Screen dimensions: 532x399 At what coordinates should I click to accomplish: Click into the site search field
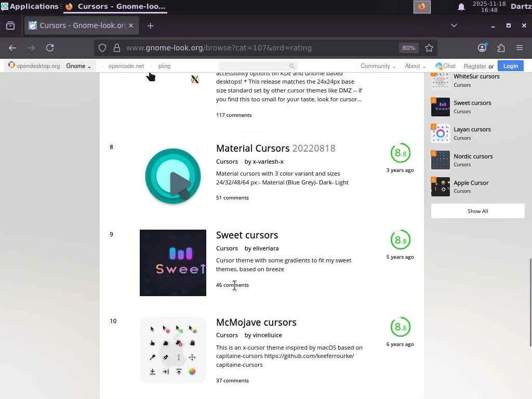pos(258,66)
